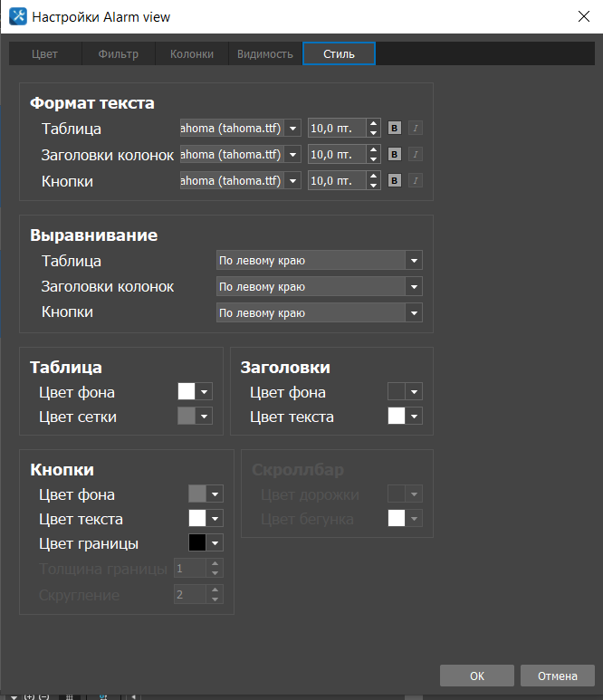Toggle italic for Кнопки font
The width and height of the screenshot is (603, 700).
click(416, 181)
